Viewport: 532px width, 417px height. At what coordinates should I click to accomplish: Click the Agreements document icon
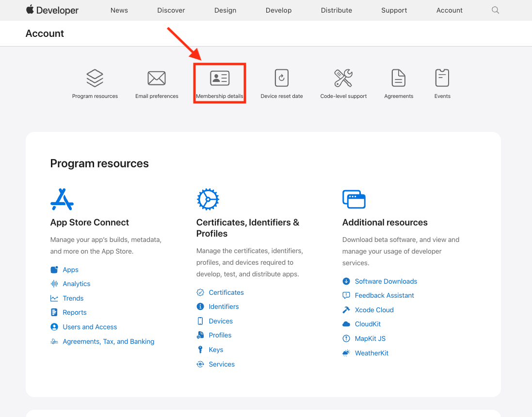point(399,78)
